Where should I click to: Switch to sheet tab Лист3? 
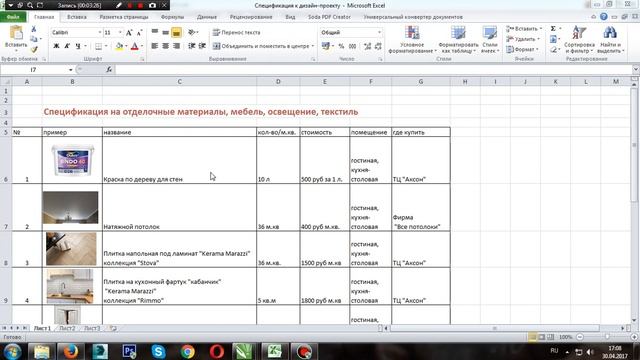tap(92, 328)
